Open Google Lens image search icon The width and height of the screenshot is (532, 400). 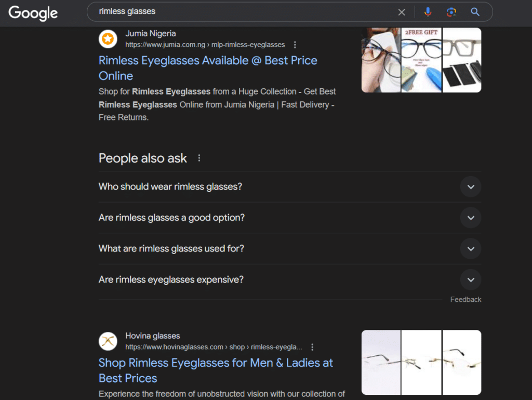(451, 12)
